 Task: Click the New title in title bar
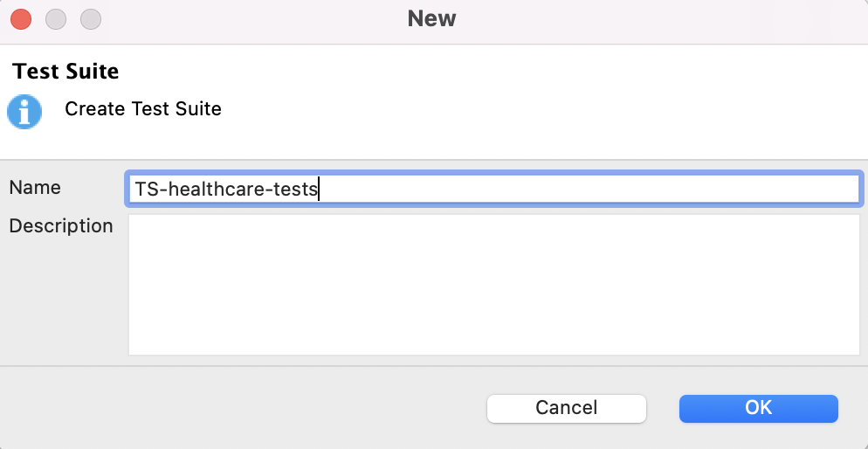pyautogui.click(x=431, y=18)
